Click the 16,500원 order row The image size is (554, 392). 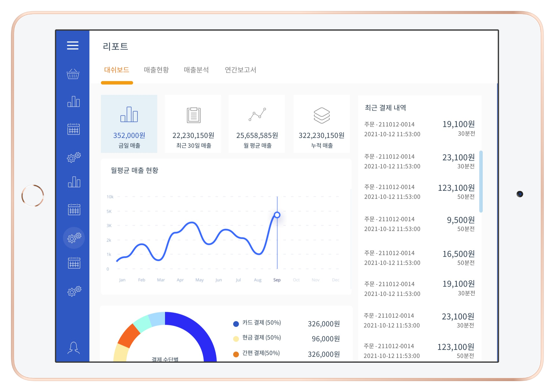tap(419, 258)
